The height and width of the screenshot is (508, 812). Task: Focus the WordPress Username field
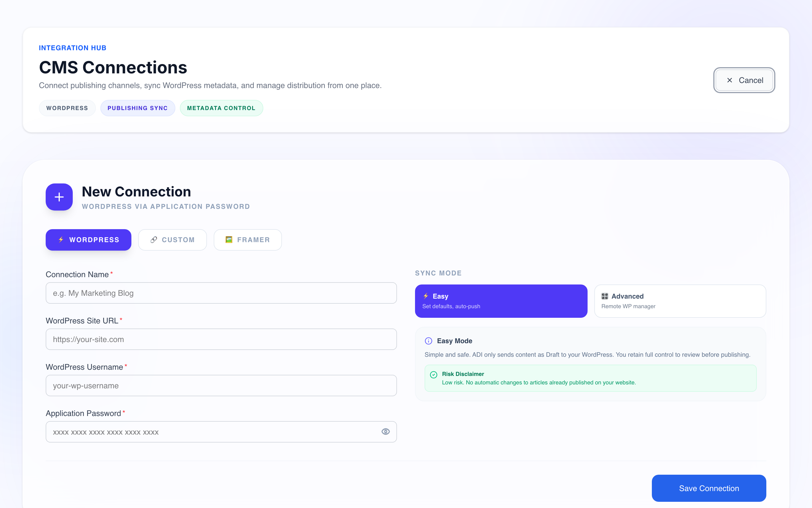coord(221,385)
